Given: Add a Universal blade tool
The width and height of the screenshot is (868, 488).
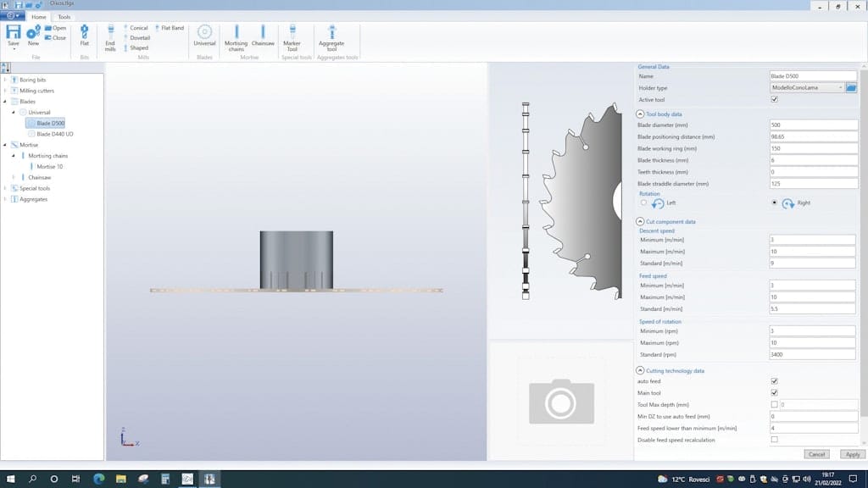Looking at the screenshot, I should 204,34.
